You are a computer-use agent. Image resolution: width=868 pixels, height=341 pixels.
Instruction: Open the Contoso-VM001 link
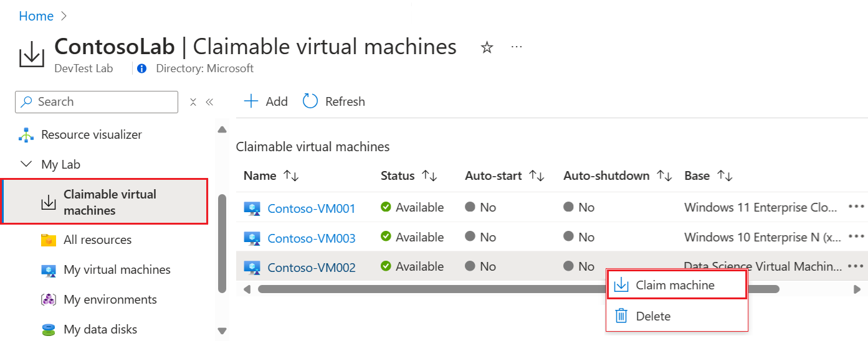(x=312, y=208)
